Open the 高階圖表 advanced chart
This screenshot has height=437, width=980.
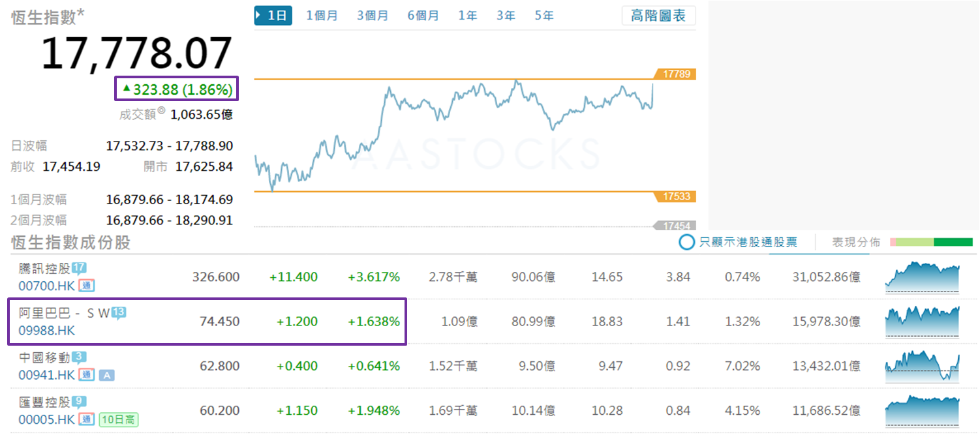point(658,16)
